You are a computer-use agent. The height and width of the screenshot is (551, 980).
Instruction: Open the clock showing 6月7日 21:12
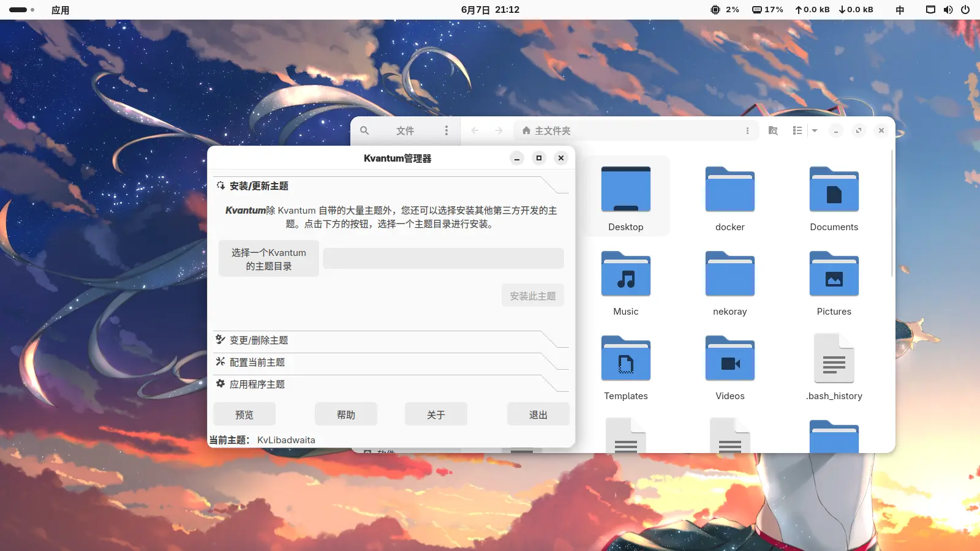490,10
